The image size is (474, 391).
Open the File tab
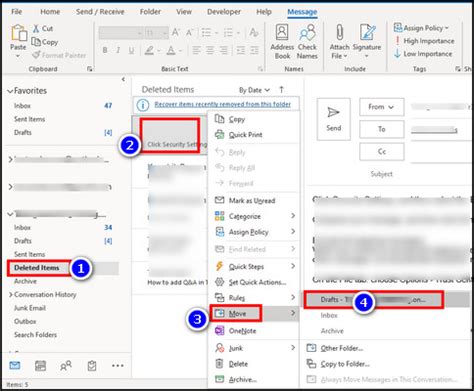(x=16, y=12)
